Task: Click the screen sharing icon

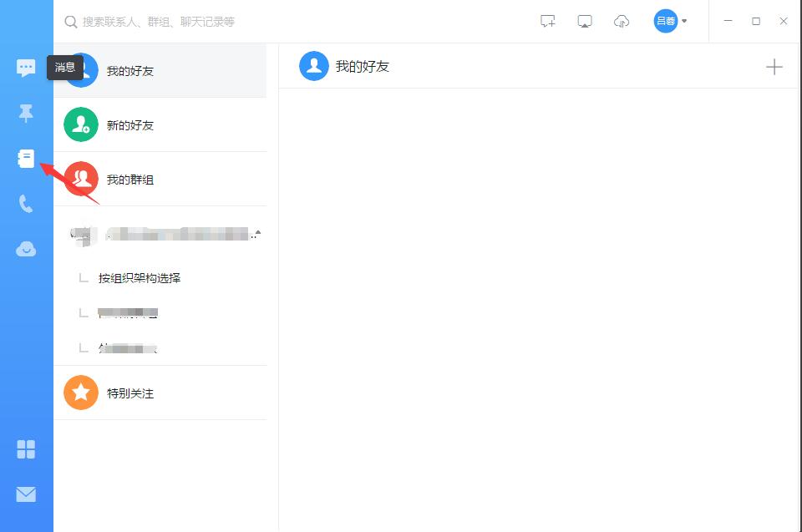Action: pos(584,21)
